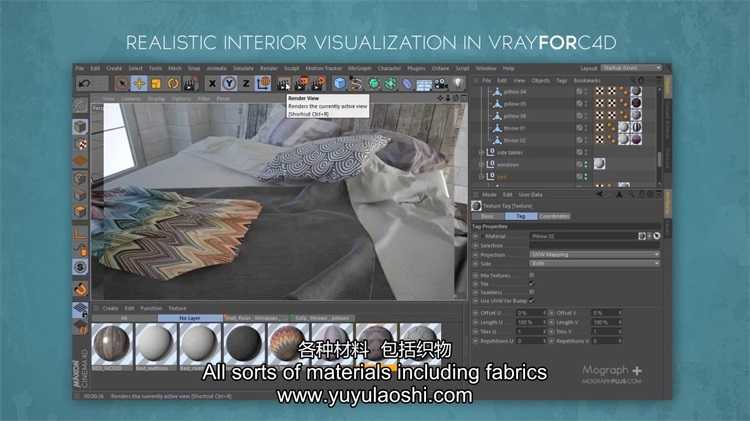
Task: Select the Polygons mode orange cube icon
Action: (x=80, y=211)
